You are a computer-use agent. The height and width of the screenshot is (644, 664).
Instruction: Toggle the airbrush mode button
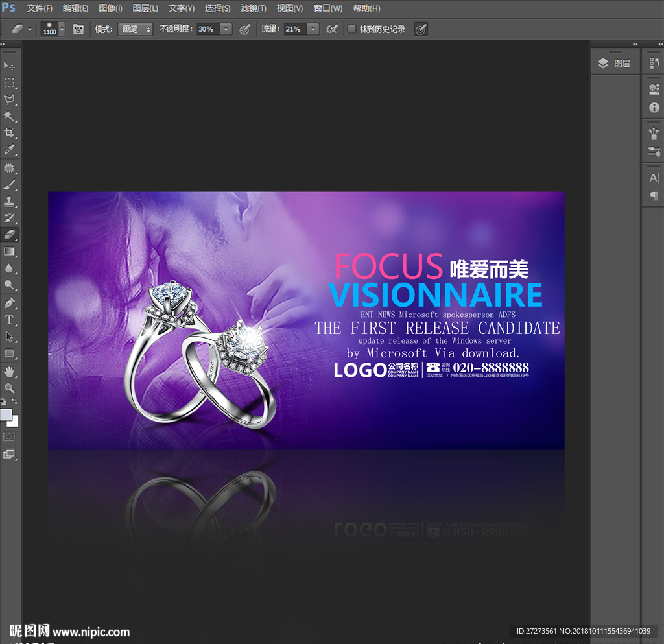332,29
